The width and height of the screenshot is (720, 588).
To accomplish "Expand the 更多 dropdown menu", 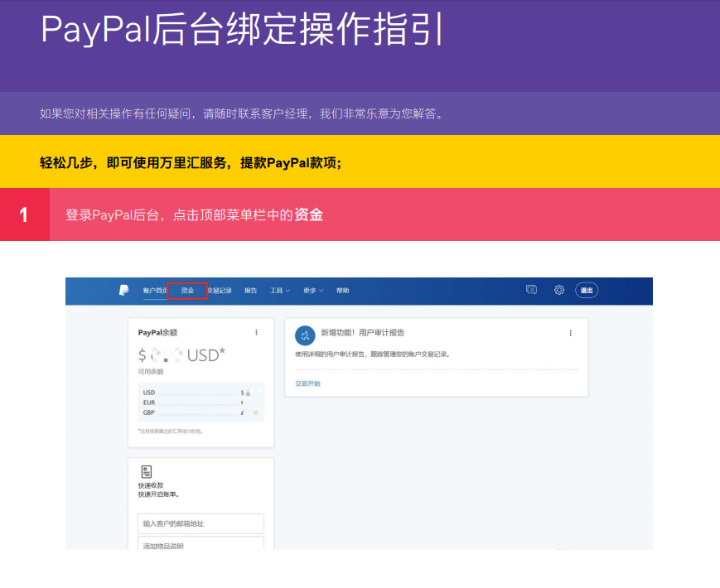I will coord(312,291).
